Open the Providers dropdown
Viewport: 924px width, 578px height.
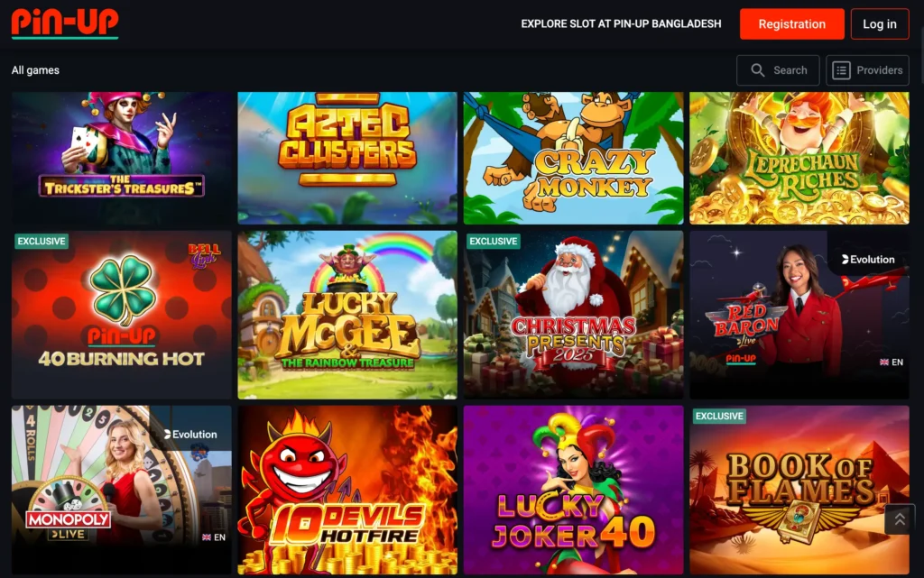coord(867,70)
